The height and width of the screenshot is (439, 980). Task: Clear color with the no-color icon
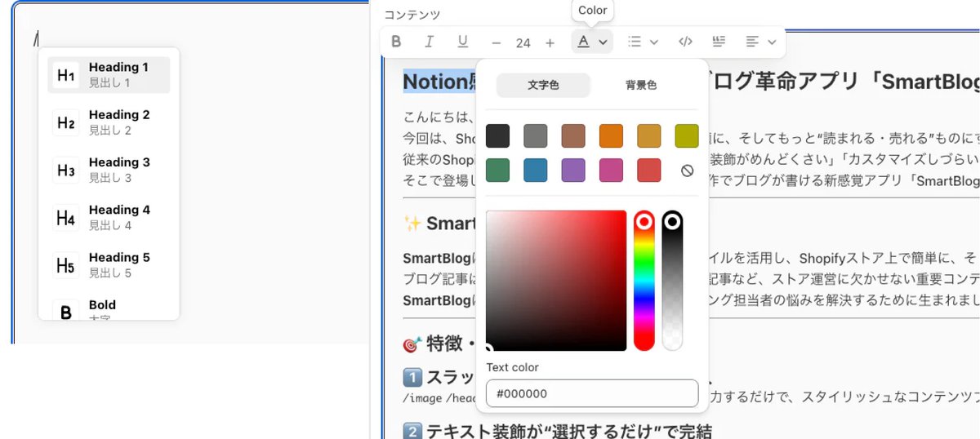tap(687, 171)
